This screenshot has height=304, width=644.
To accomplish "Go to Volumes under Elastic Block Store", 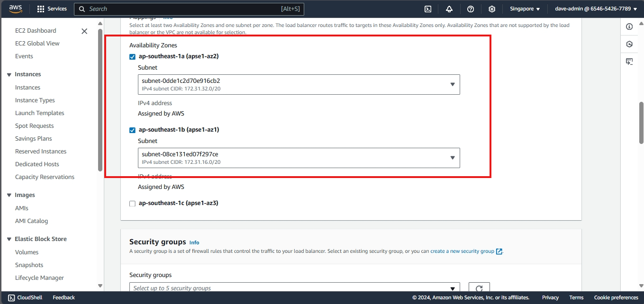I will (x=27, y=252).
